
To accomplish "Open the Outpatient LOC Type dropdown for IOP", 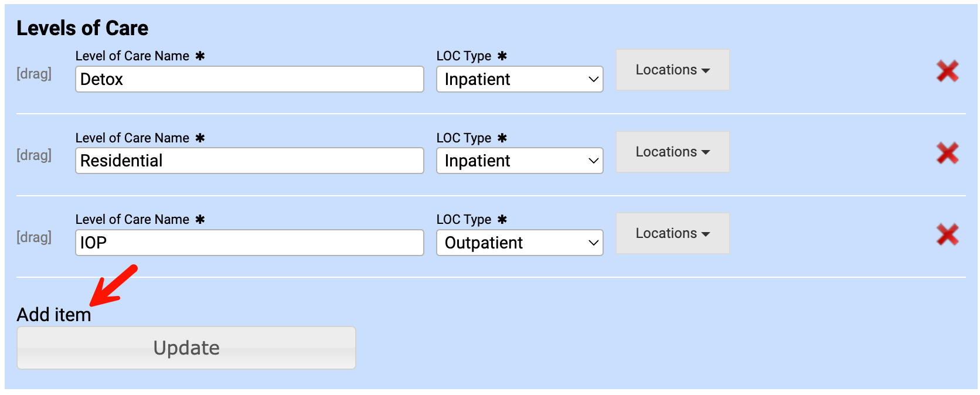I will pos(519,242).
